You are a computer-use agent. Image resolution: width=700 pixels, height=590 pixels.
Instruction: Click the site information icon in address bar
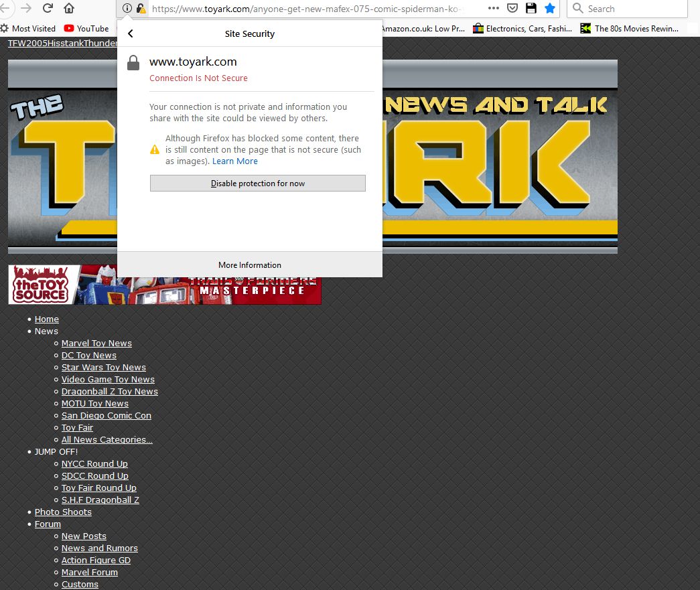(127, 9)
